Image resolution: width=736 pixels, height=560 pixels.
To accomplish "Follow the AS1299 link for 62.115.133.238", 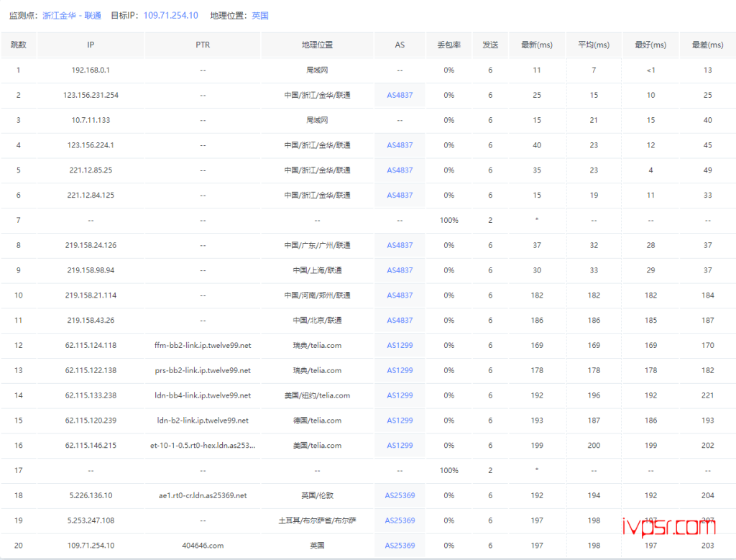I will point(400,395).
